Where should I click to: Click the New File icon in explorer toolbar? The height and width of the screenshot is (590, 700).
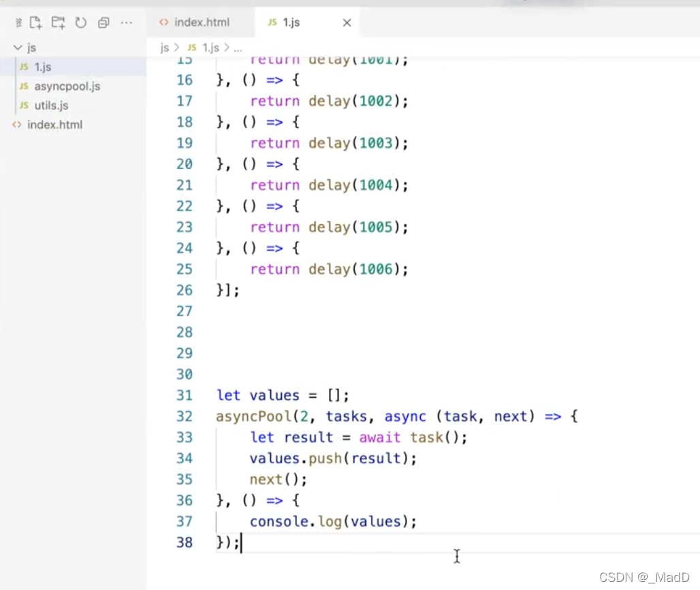35,22
